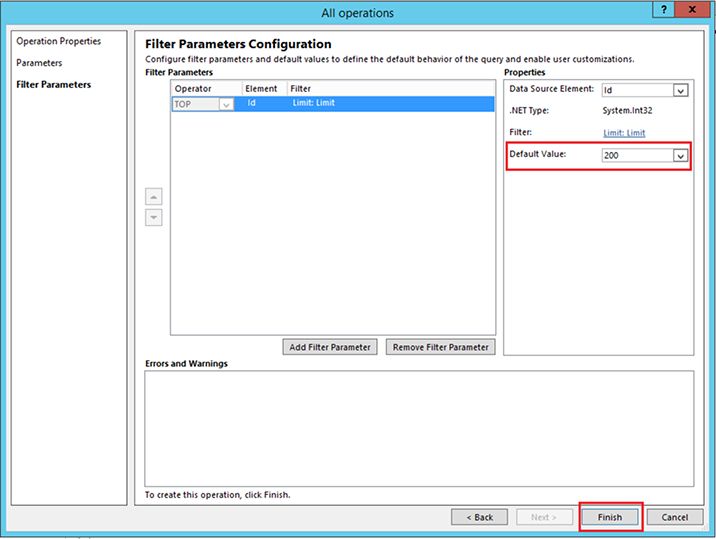Move filter parameter down arrow
This screenshot has width=716, height=539.
(x=154, y=217)
